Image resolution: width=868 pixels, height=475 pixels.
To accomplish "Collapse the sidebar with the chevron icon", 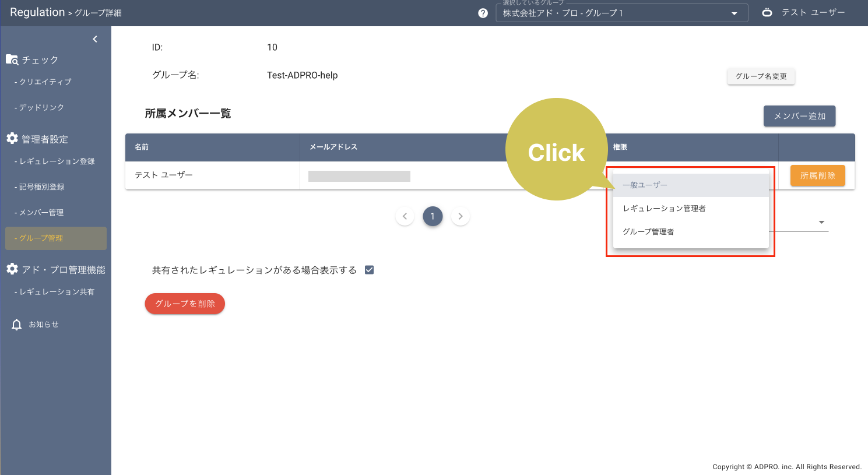I will click(95, 39).
